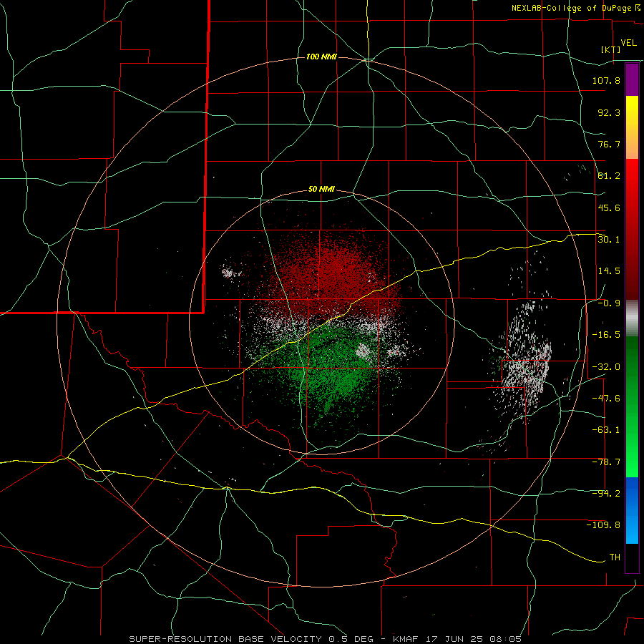
Task: Click the 50 NMI range ring label
Action: point(321,189)
